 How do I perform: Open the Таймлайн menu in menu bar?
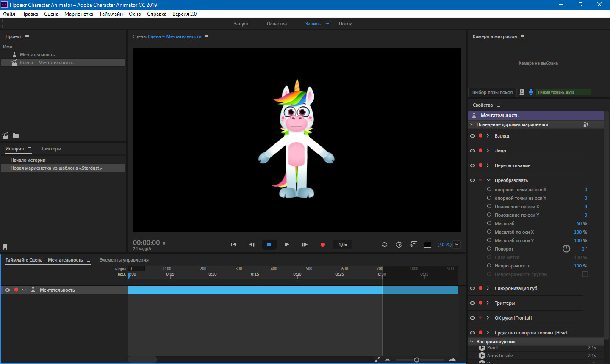coord(111,14)
